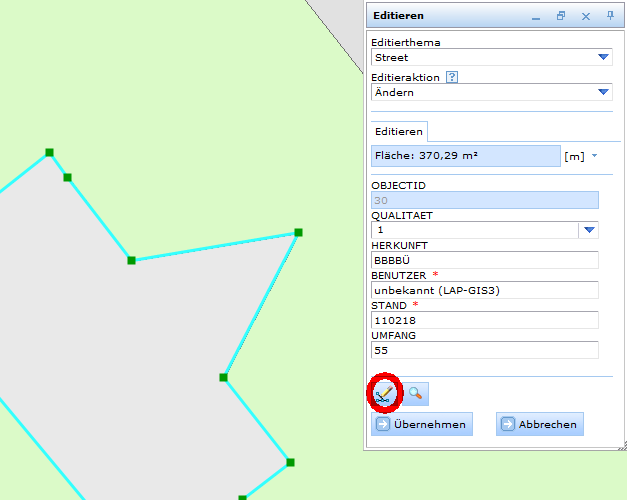Click the rightmost polygon vertex on the map
The height and width of the screenshot is (500, 627).
click(x=298, y=232)
